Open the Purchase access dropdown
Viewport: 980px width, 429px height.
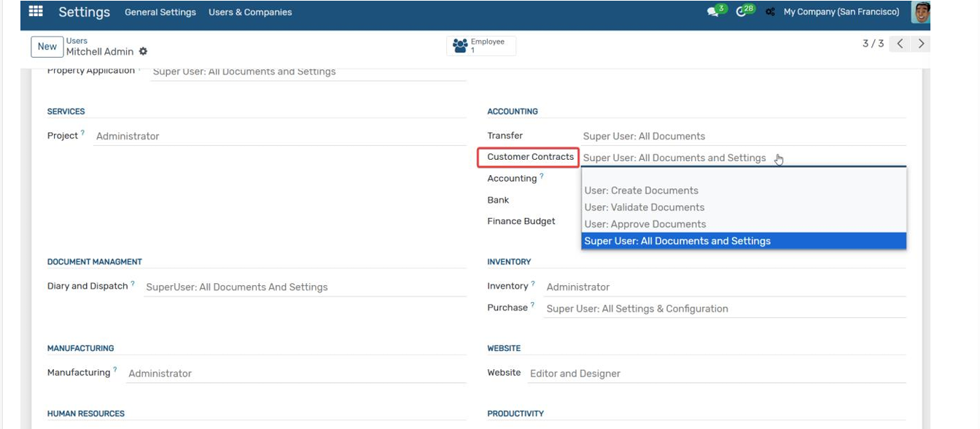(x=726, y=309)
